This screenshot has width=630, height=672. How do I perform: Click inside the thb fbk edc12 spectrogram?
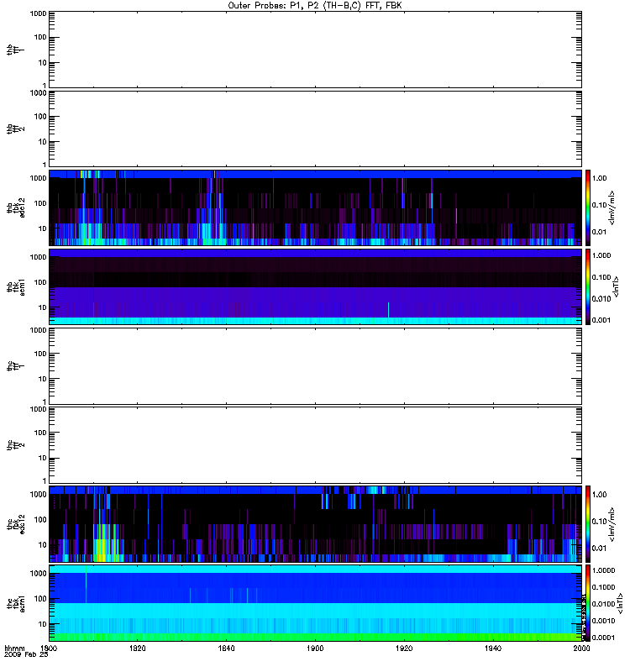pos(315,207)
